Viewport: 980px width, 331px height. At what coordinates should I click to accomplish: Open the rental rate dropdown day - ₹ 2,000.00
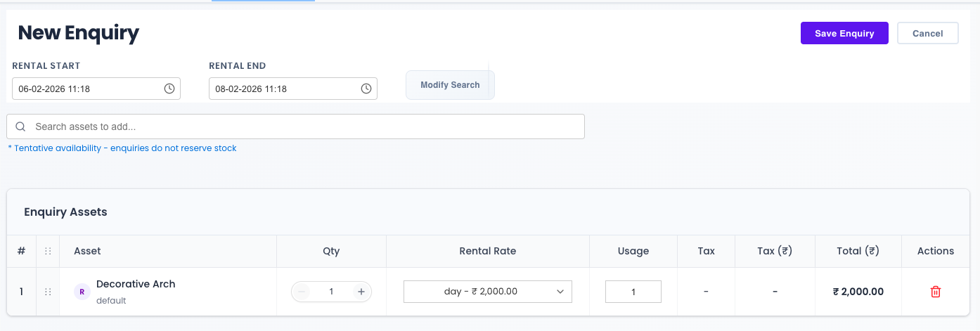(x=488, y=291)
